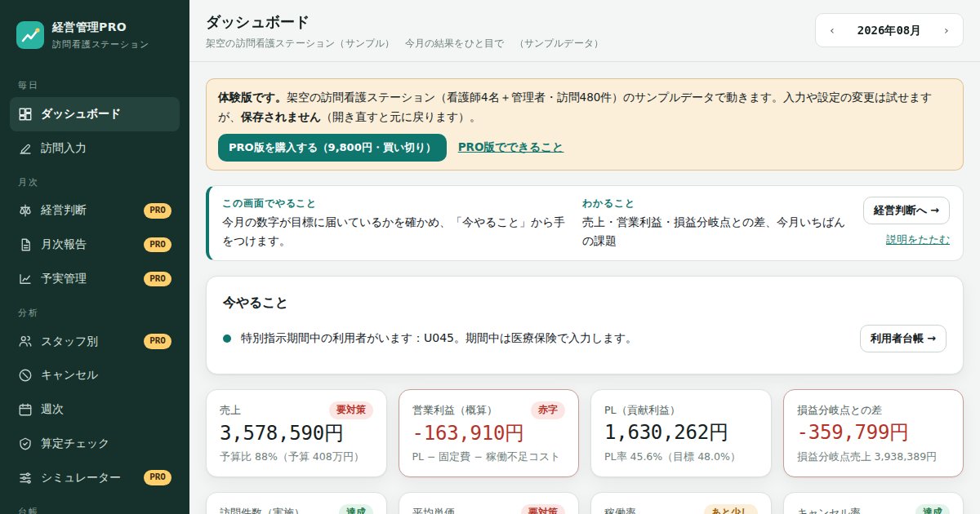Click PRO badge next to スタッフ別
The width and height of the screenshot is (980, 514).
pyautogui.click(x=158, y=341)
